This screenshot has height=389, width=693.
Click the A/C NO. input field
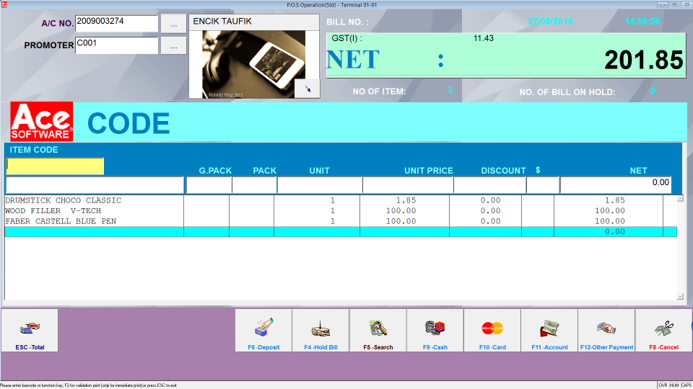click(116, 24)
